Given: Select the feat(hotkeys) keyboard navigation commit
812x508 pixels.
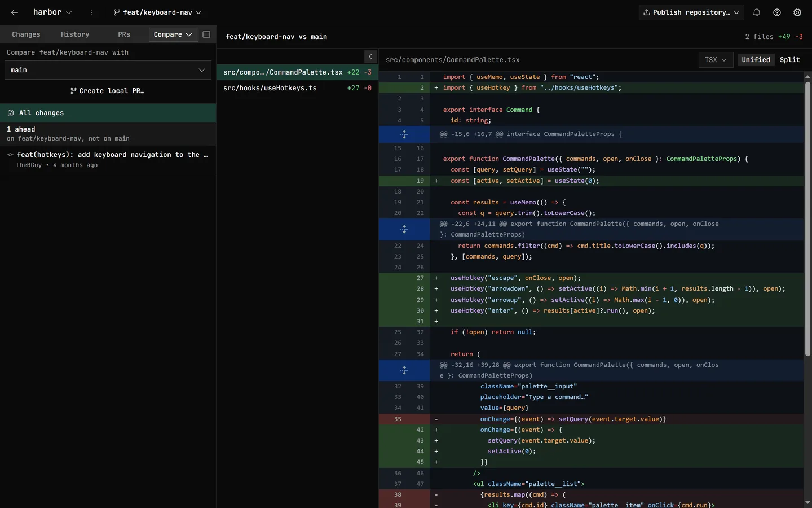Looking at the screenshot, I should pos(108,159).
